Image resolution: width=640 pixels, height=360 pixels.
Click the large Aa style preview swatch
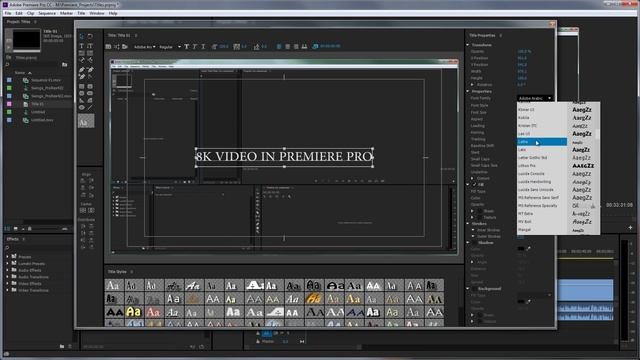click(x=86, y=121)
